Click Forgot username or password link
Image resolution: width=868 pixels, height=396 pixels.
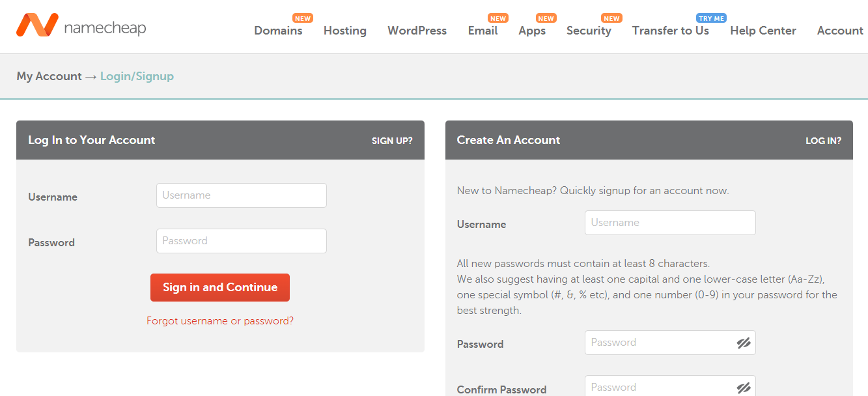[x=220, y=321]
